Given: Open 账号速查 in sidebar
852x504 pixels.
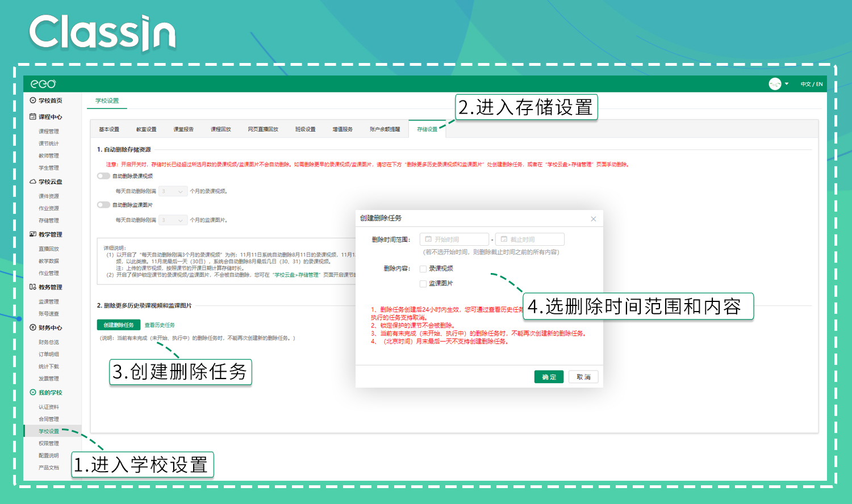Looking at the screenshot, I should (49, 314).
